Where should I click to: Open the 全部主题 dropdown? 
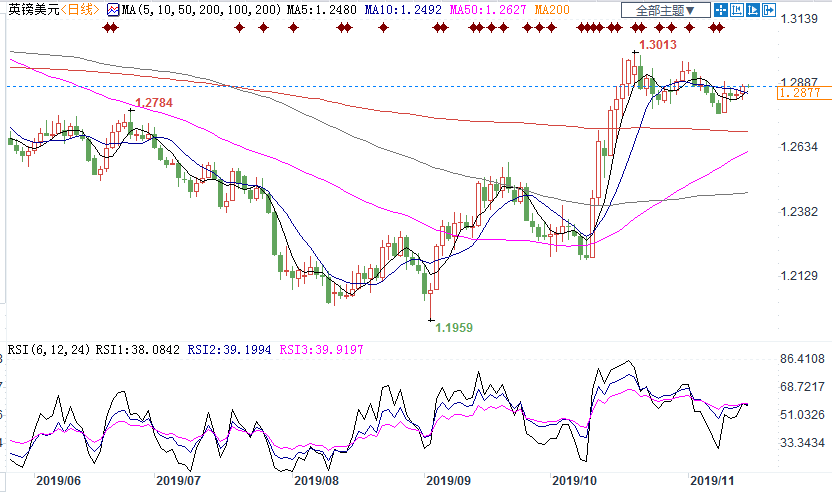665,10
